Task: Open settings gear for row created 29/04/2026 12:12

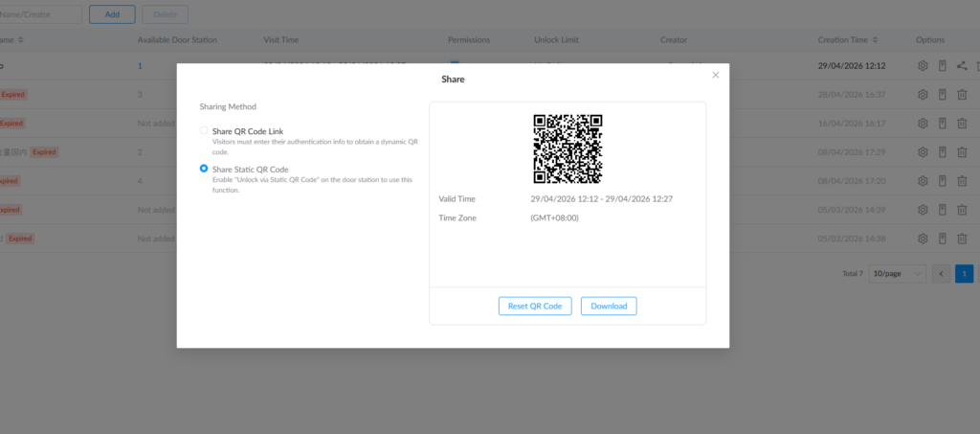Action: pyautogui.click(x=923, y=66)
